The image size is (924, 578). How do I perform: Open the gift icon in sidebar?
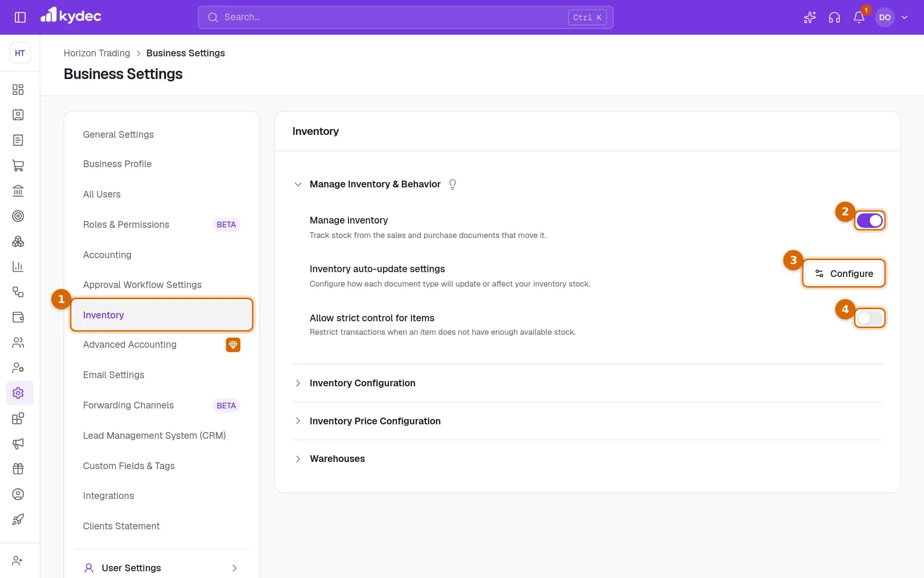(x=18, y=469)
